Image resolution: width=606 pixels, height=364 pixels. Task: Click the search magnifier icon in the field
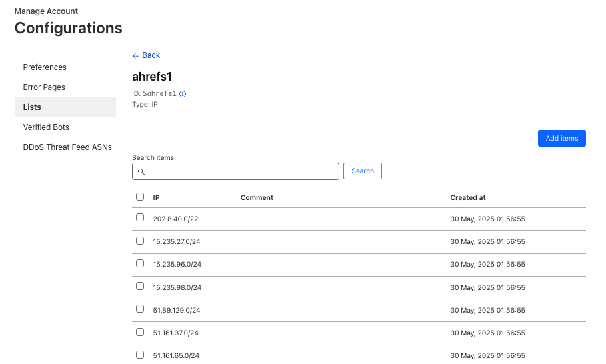(x=141, y=171)
